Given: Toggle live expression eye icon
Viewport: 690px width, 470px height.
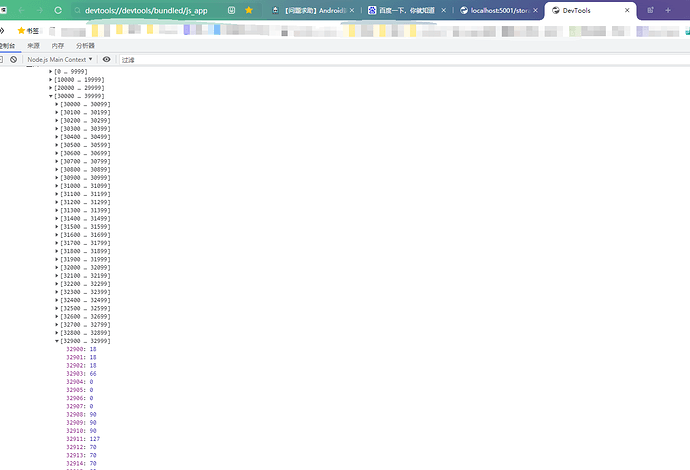Looking at the screenshot, I should 106,59.
